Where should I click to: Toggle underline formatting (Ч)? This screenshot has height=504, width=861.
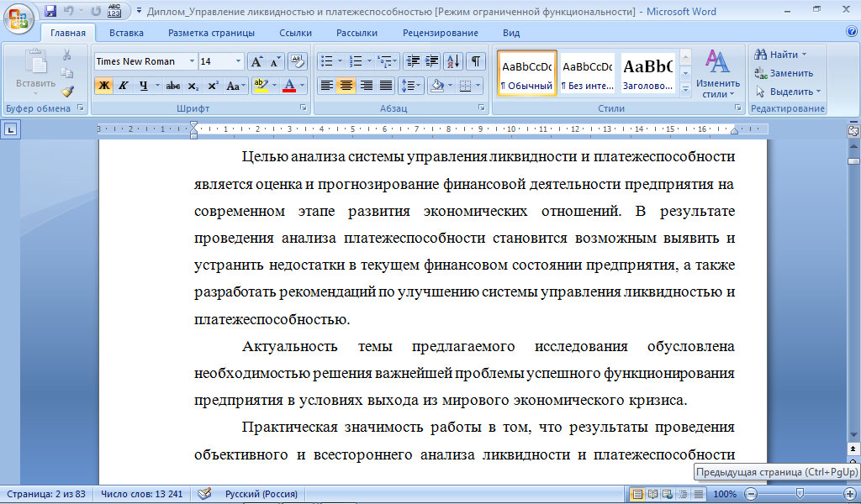tap(143, 86)
